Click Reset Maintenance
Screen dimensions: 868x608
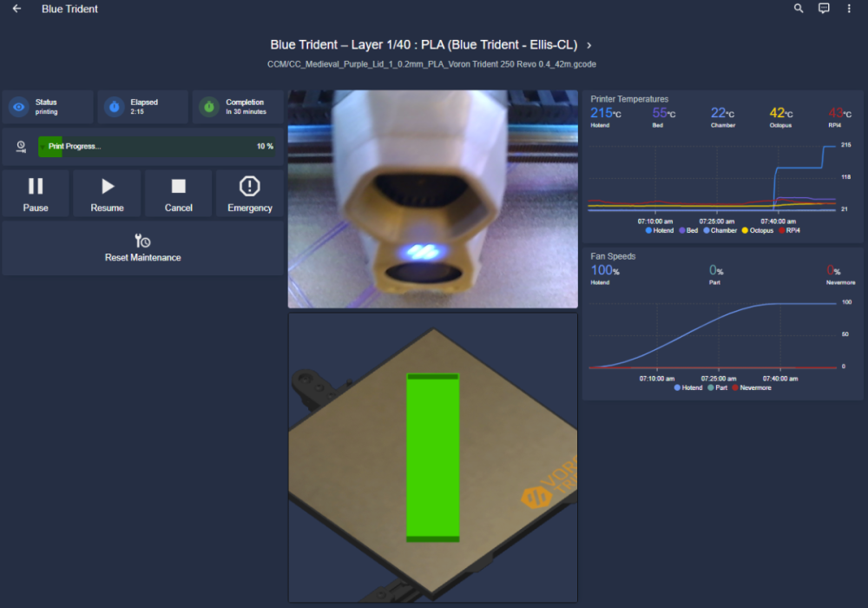pos(143,248)
